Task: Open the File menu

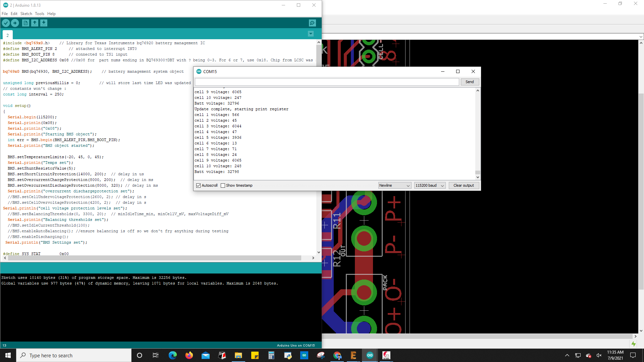Action: click(5, 14)
